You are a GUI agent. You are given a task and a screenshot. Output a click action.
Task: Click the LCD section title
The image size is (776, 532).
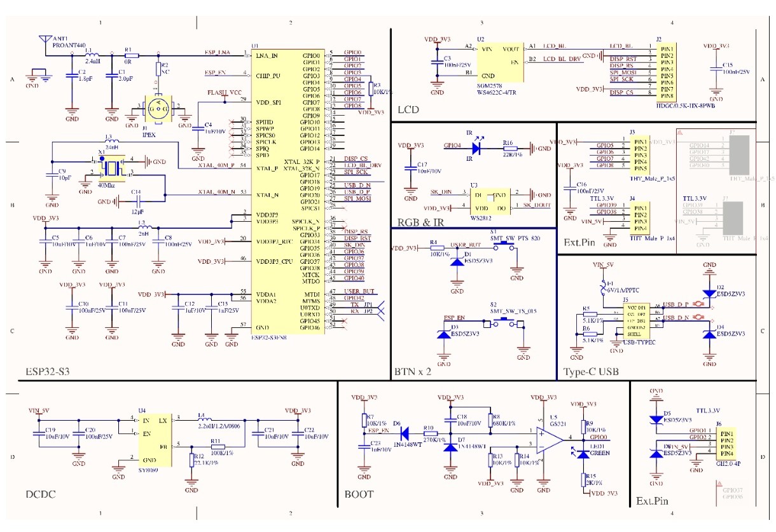tap(407, 109)
